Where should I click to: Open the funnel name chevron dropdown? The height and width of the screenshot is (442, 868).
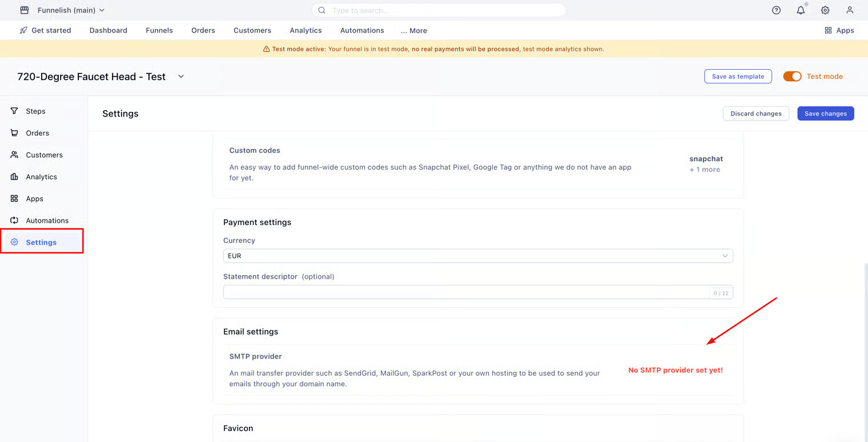point(181,77)
